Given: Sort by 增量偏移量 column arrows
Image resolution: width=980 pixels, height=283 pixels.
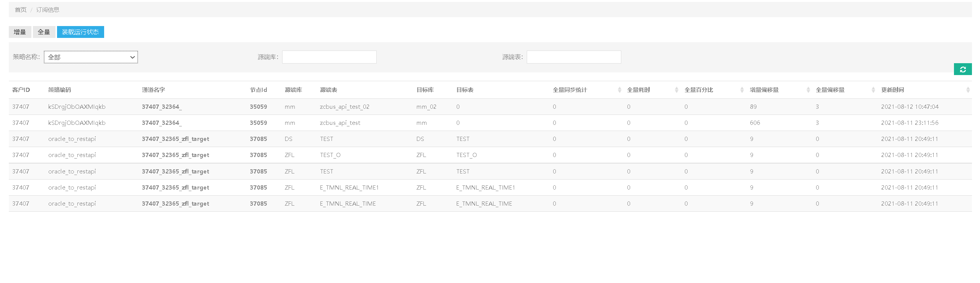Looking at the screenshot, I should [808, 90].
